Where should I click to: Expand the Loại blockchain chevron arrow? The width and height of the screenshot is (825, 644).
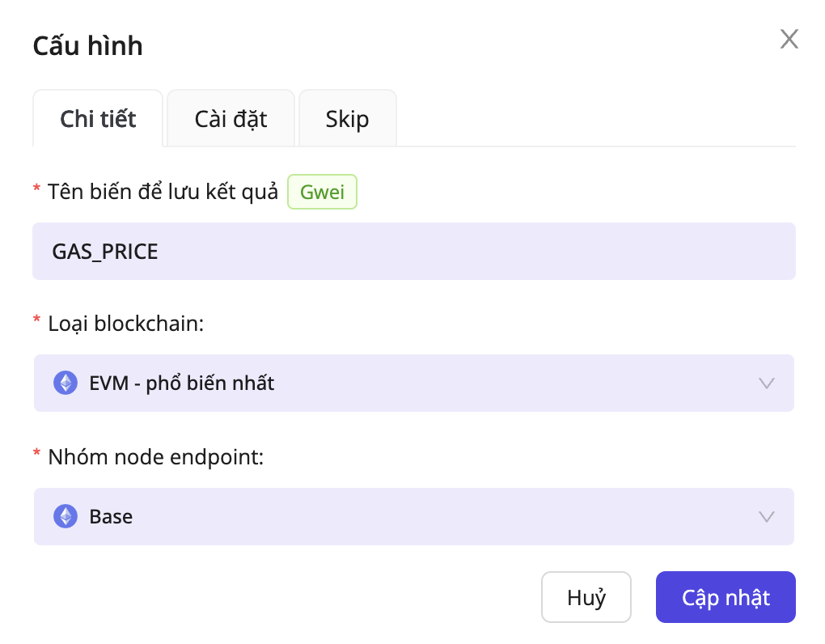click(767, 383)
